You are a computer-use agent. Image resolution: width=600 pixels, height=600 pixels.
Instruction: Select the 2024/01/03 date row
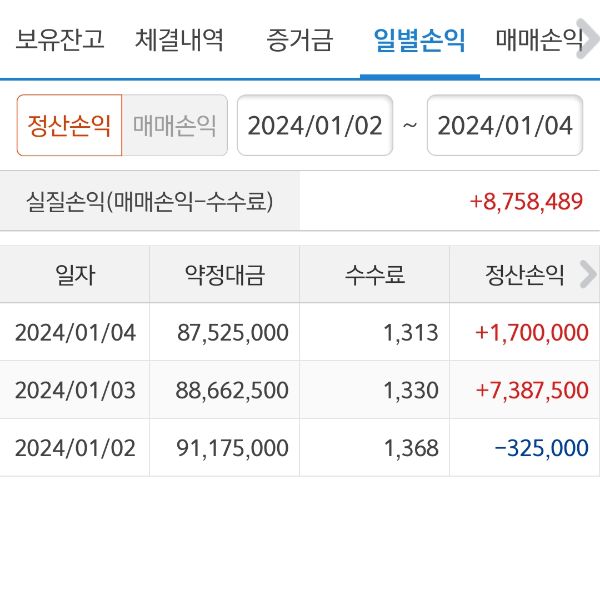[x=75, y=390]
